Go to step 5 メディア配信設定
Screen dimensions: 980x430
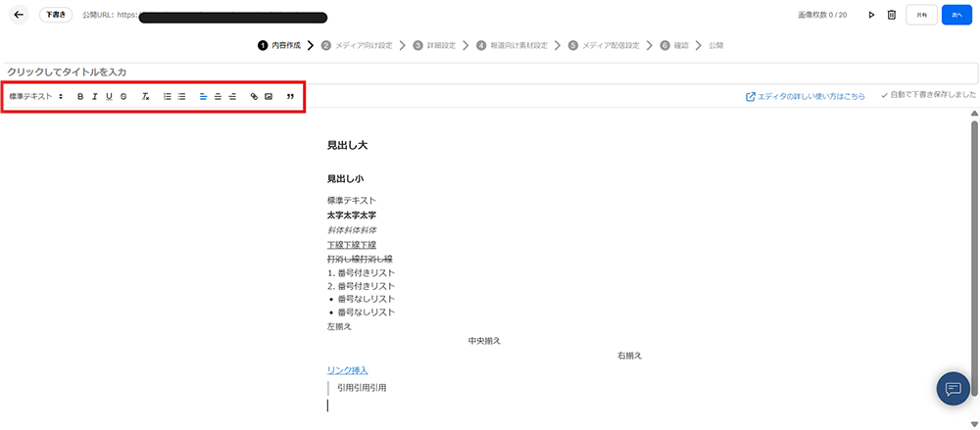click(x=604, y=46)
